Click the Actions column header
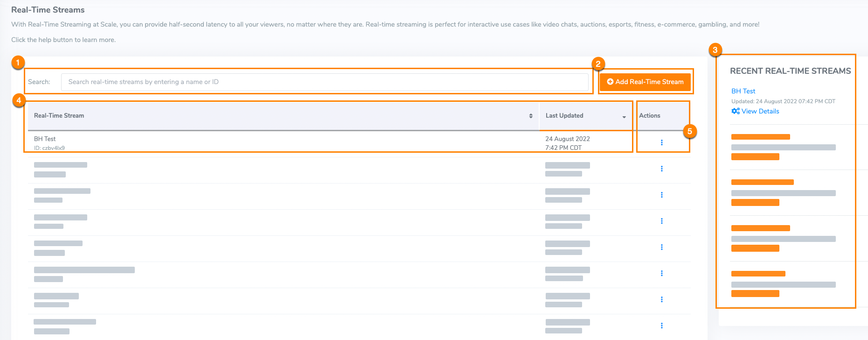 point(650,115)
